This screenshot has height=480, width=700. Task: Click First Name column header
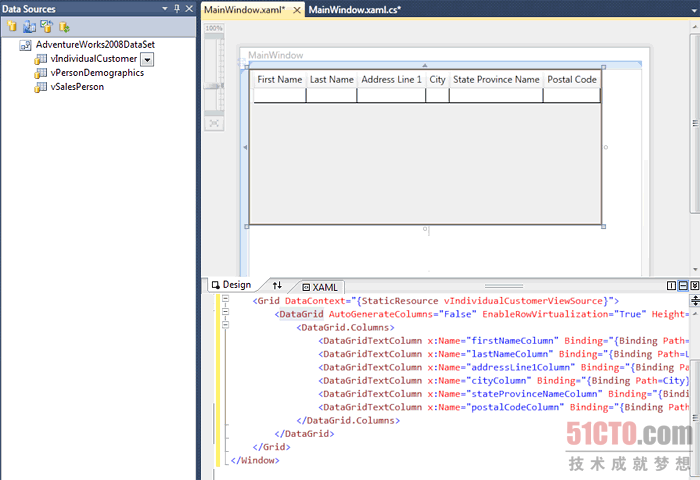(x=279, y=79)
